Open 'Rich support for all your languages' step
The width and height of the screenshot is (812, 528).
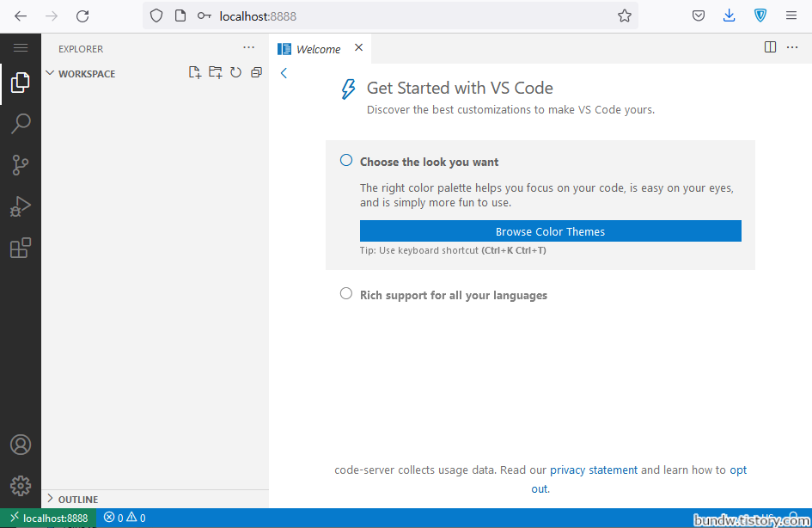click(x=453, y=295)
